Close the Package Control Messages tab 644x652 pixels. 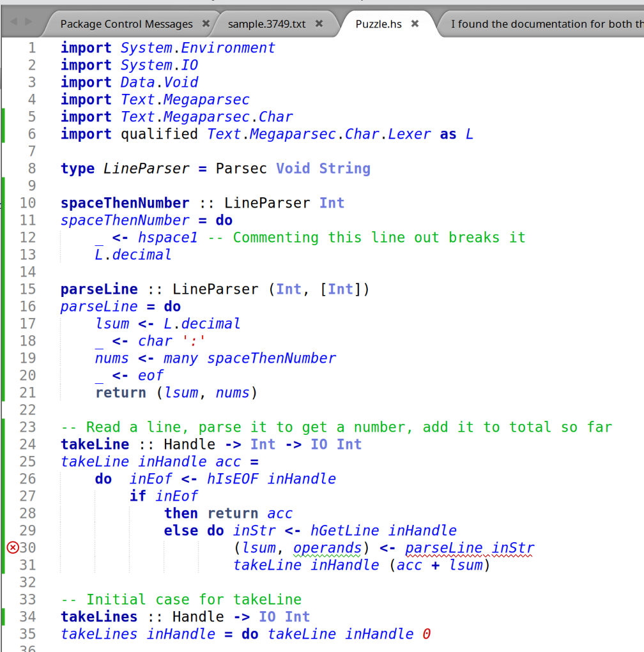pos(206,24)
